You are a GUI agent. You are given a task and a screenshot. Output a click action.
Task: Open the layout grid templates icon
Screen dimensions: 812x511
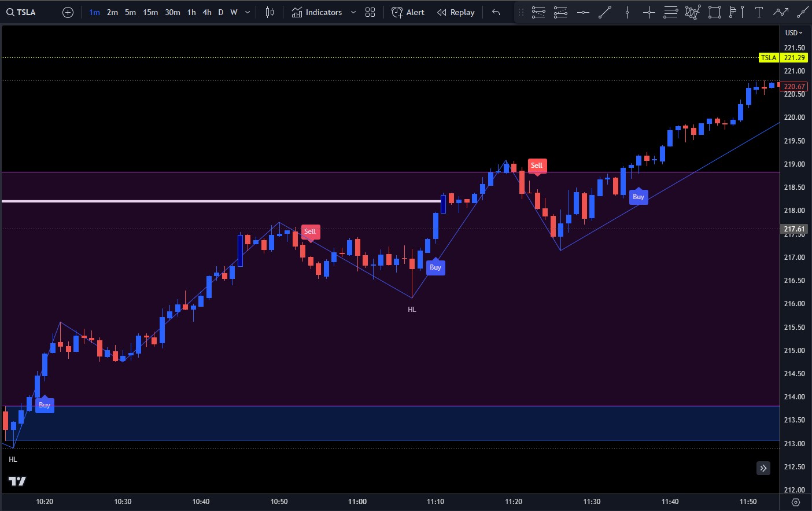(370, 12)
